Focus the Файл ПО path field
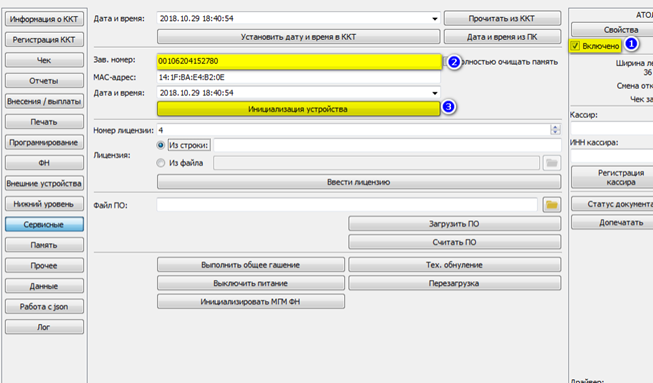This screenshot has height=383, width=653. [x=347, y=205]
